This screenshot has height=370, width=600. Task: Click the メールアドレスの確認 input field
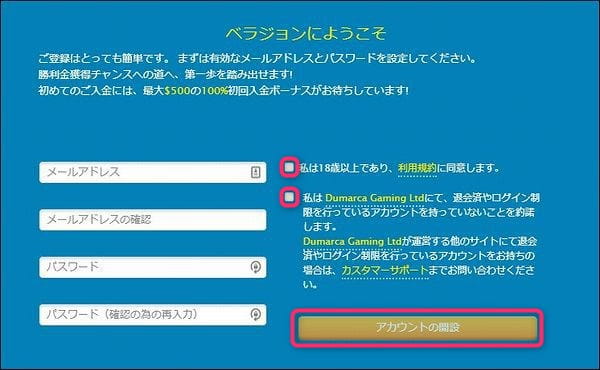153,220
